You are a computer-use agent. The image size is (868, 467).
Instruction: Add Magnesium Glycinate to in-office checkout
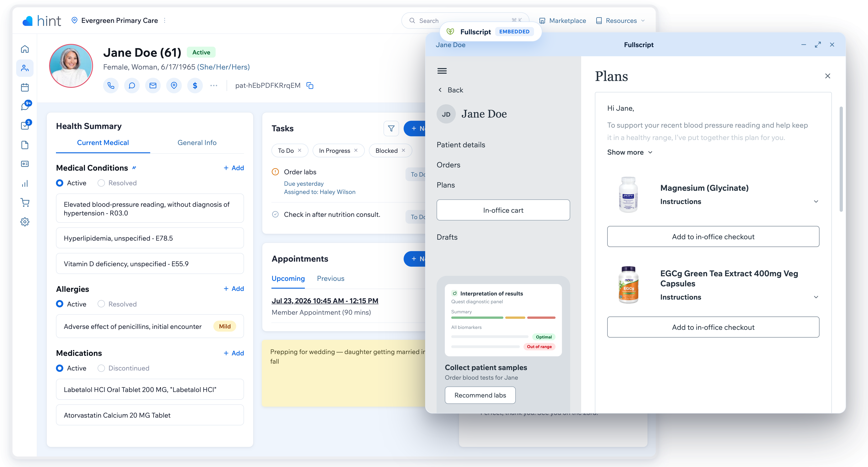tap(713, 236)
